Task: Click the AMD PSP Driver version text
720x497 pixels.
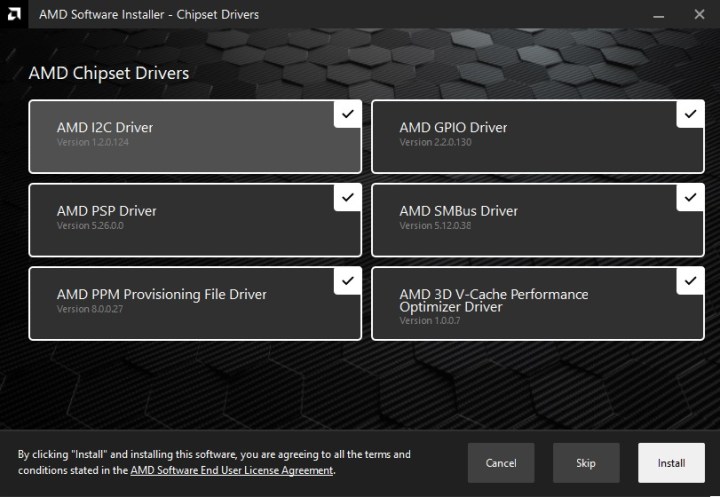Action: pos(91,226)
